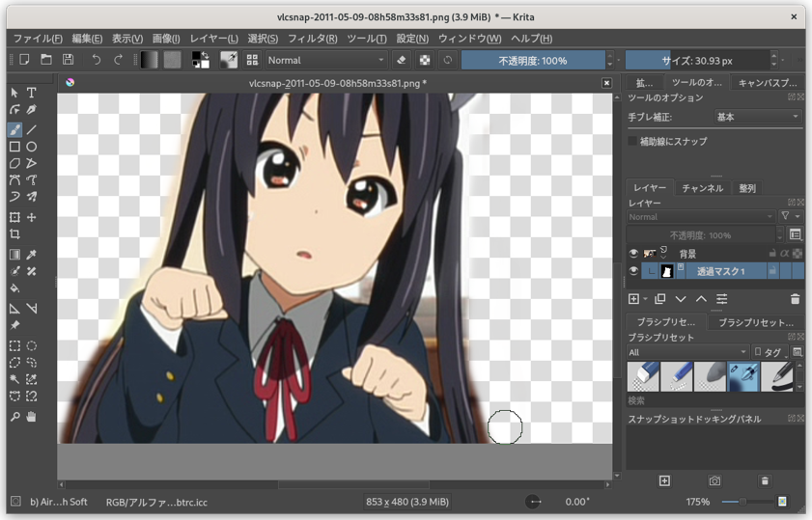Select the Transform tool
The image size is (812, 520).
pyautogui.click(x=14, y=217)
